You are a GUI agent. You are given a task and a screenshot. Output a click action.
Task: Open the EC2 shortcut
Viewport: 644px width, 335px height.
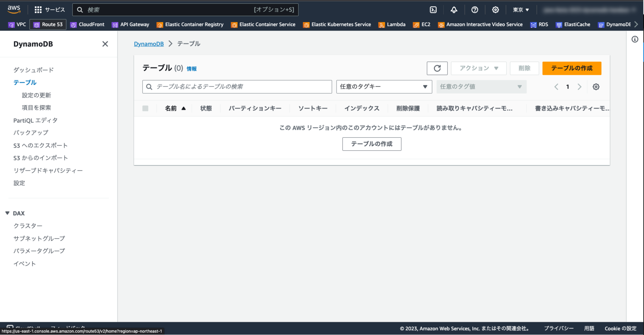[422, 24]
